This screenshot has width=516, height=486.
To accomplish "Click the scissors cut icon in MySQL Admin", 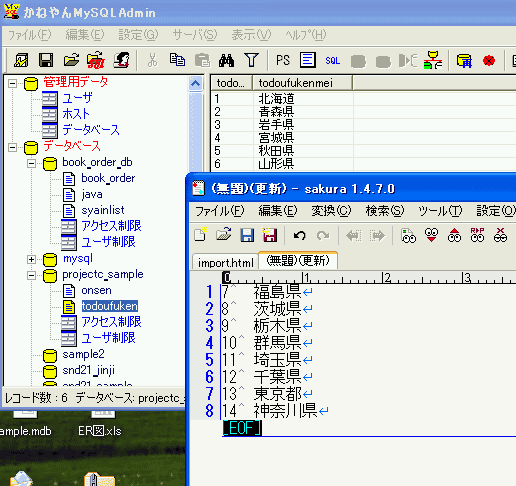I will [152, 60].
